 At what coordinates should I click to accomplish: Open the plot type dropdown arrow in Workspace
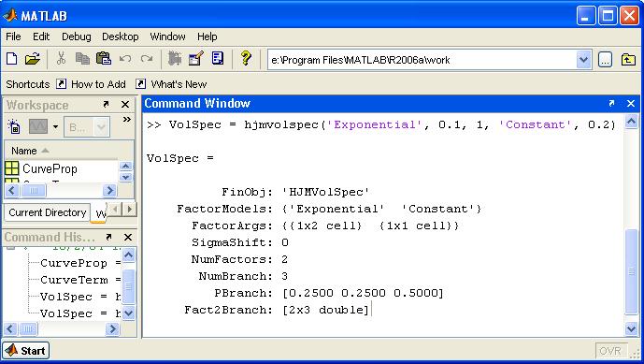55,126
